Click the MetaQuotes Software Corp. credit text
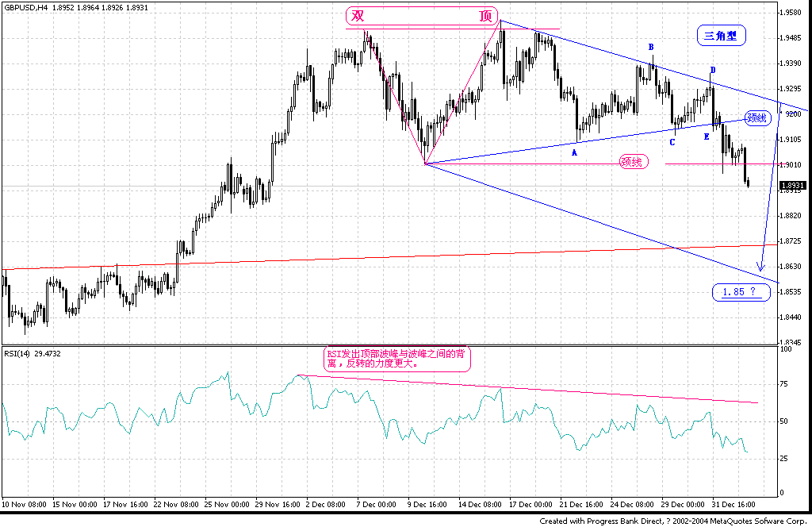This screenshot has width=812, height=527. click(x=758, y=521)
